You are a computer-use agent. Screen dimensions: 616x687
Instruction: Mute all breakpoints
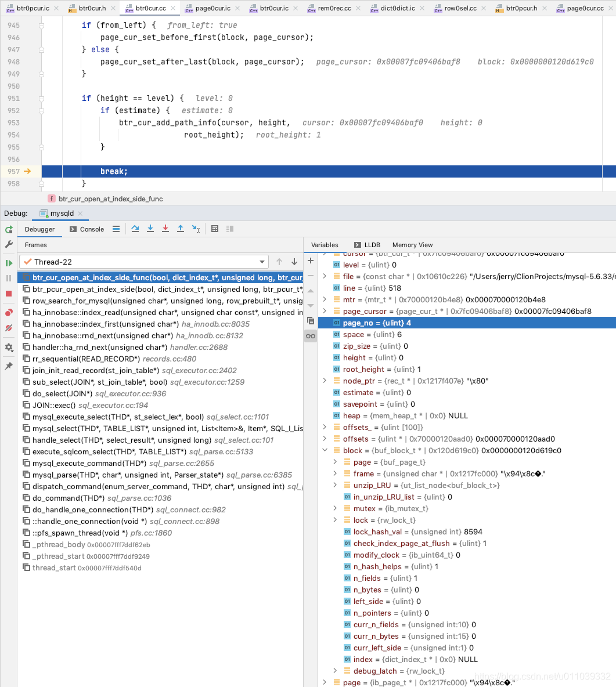click(x=9, y=328)
